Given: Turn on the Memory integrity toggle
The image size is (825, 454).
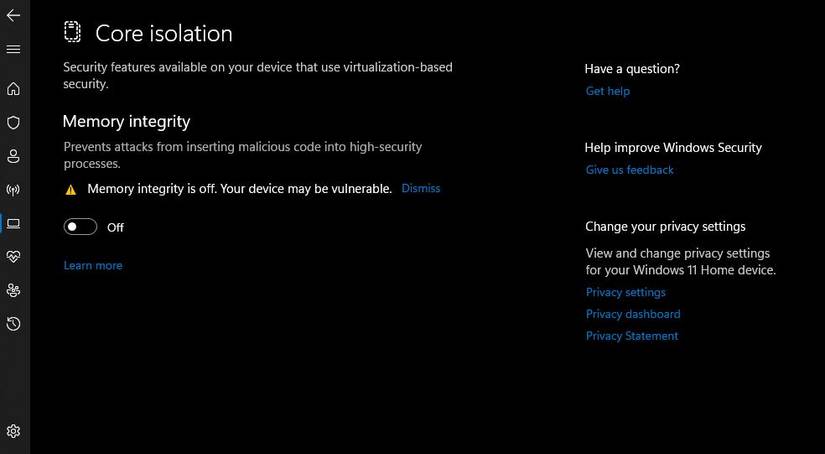Looking at the screenshot, I should click(80, 227).
